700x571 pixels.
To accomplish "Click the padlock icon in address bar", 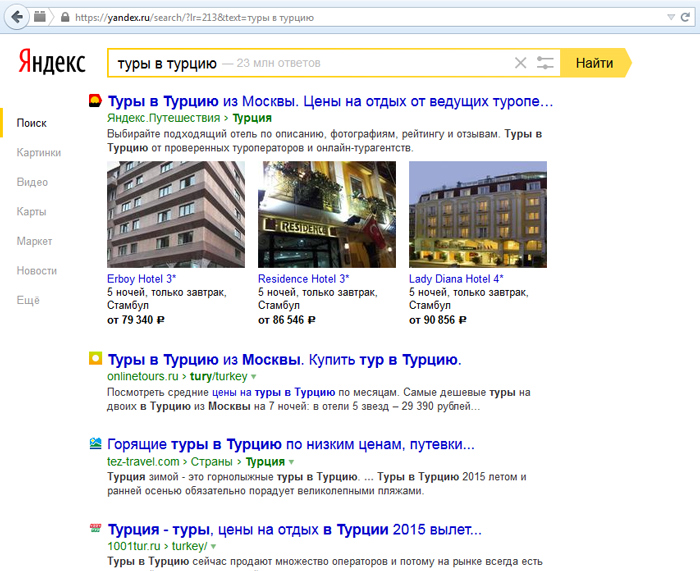I will pos(65,18).
